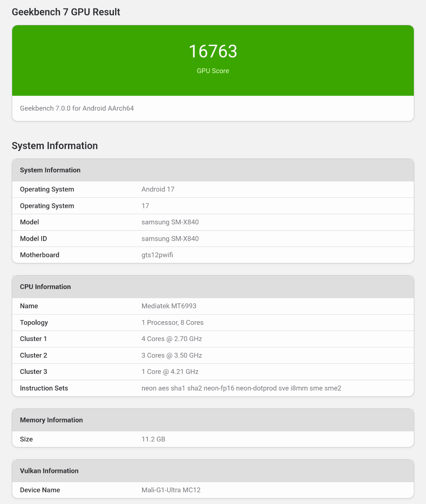426x504 pixels.
Task: Select the Model value 'samsung SM-X840'
Action: 170,222
